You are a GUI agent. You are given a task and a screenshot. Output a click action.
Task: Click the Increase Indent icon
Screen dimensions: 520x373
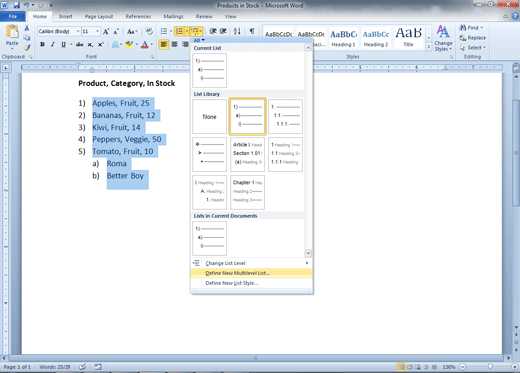tap(223, 31)
